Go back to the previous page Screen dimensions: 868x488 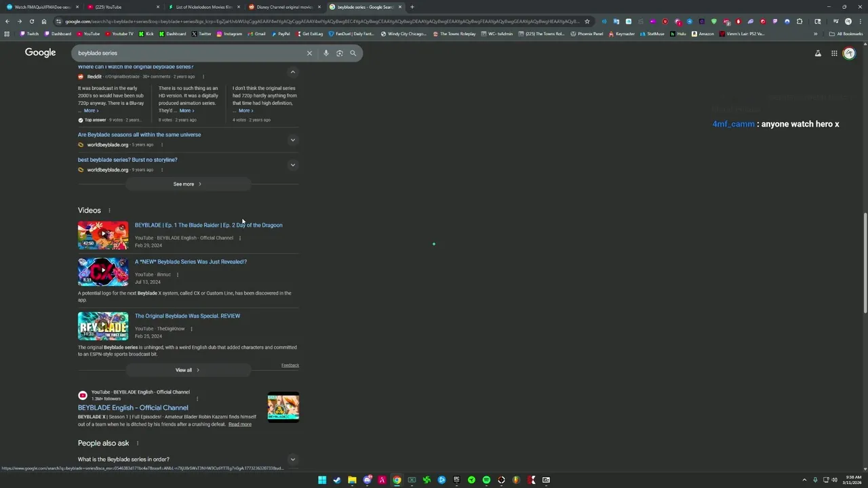pyautogui.click(x=7, y=21)
